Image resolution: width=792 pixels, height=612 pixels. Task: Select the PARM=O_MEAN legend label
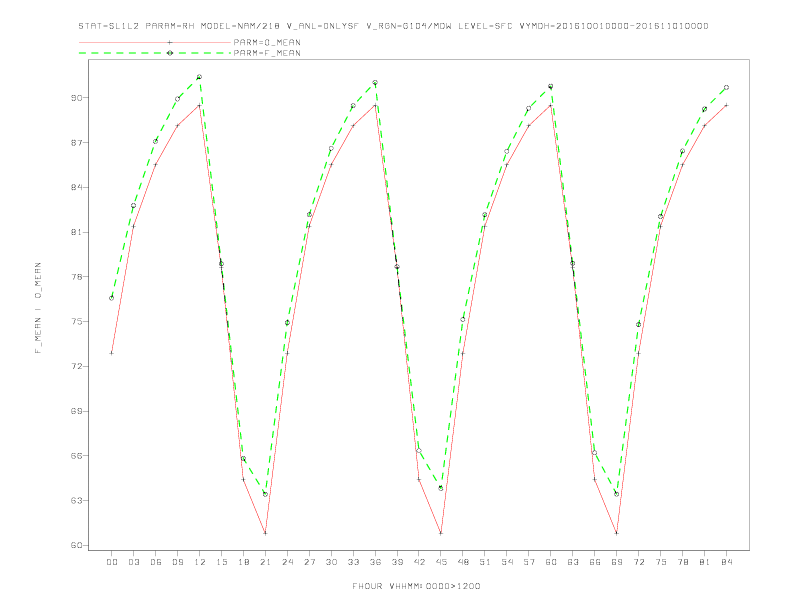[267, 42]
